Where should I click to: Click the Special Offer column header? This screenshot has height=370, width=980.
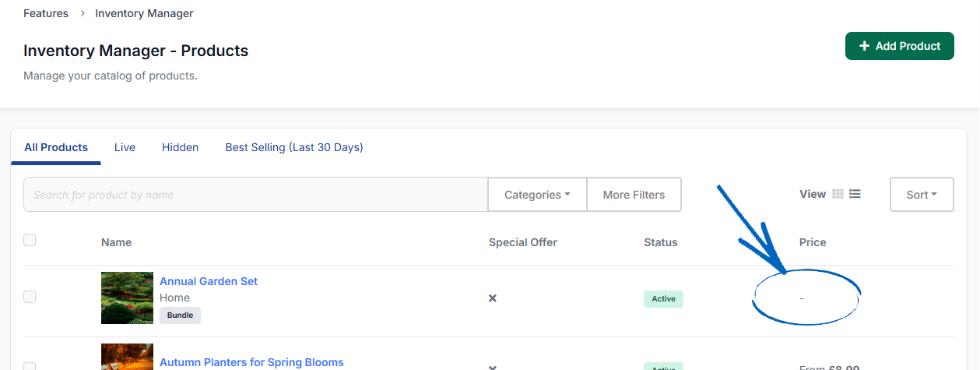(x=523, y=242)
